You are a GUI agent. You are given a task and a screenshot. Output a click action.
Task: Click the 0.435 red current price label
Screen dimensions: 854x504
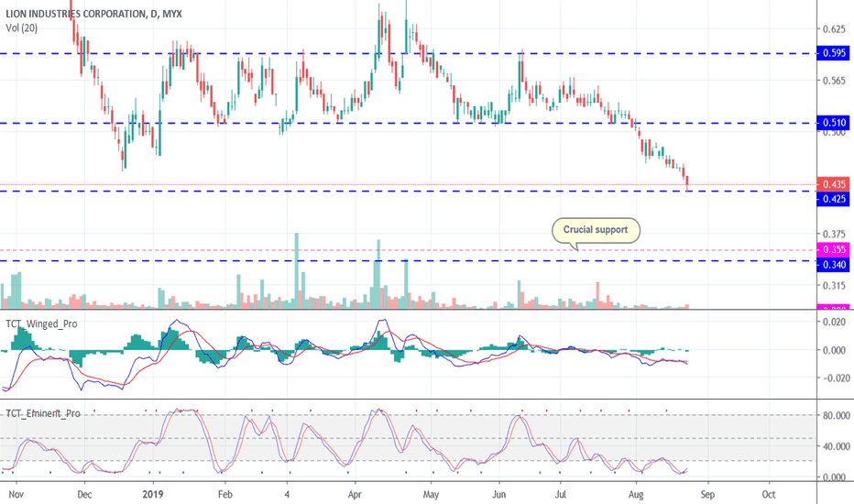coord(834,184)
